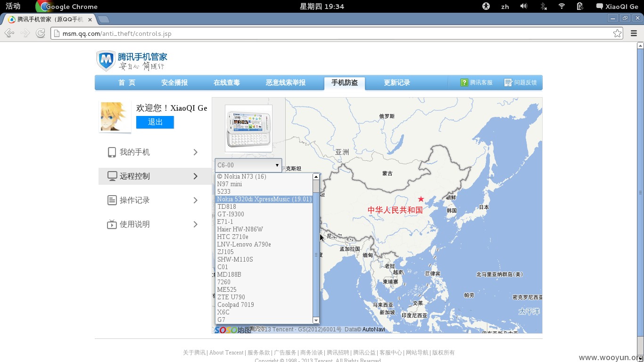Click the monitor icon beside 远程控制
The image size is (644, 362).
coord(112,176)
